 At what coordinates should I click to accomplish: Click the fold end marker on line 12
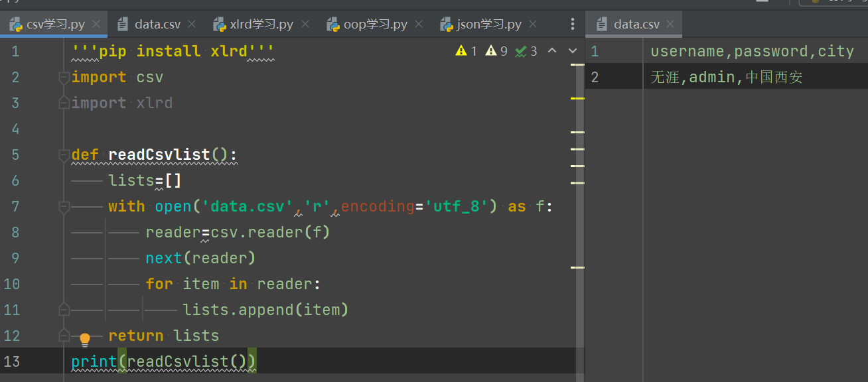pyautogui.click(x=64, y=336)
